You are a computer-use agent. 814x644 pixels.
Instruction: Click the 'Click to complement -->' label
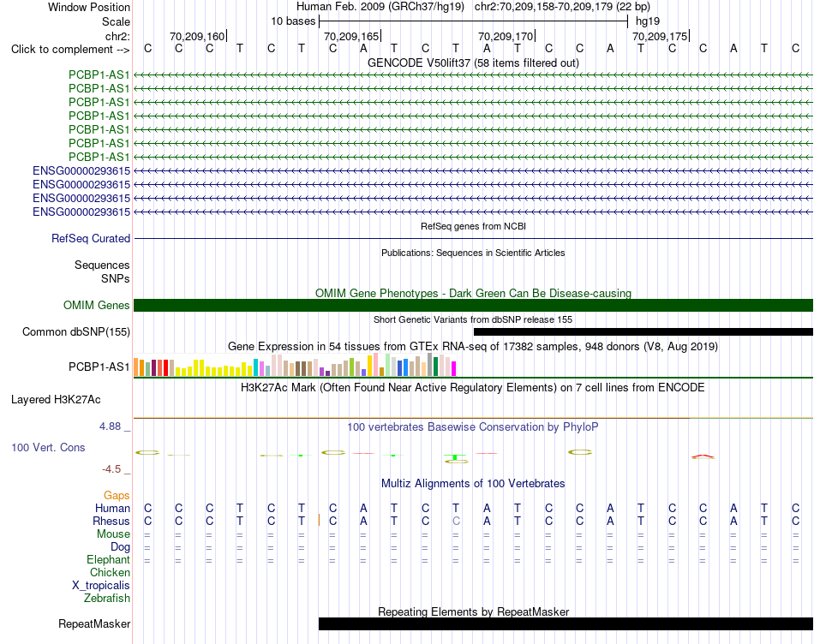coord(70,50)
